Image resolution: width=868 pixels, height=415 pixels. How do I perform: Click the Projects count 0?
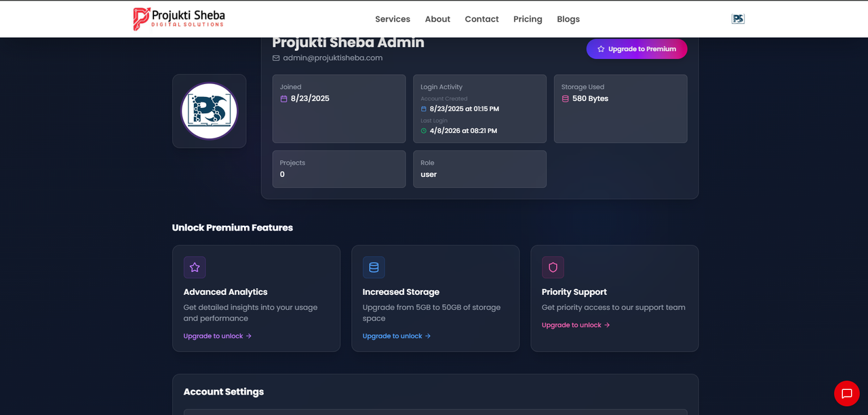[282, 175]
